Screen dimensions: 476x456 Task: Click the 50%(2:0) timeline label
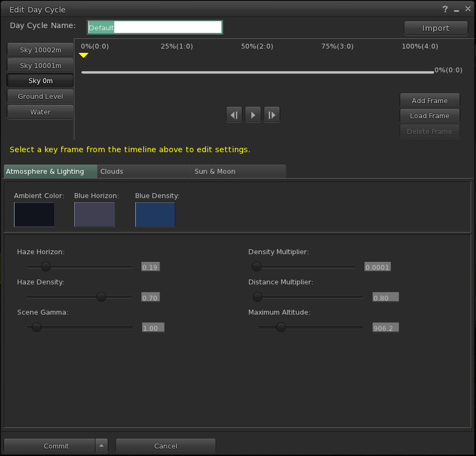(257, 46)
